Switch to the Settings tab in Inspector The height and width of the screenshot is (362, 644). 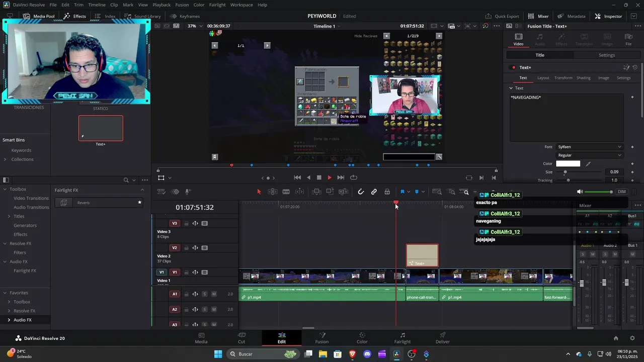click(x=607, y=55)
